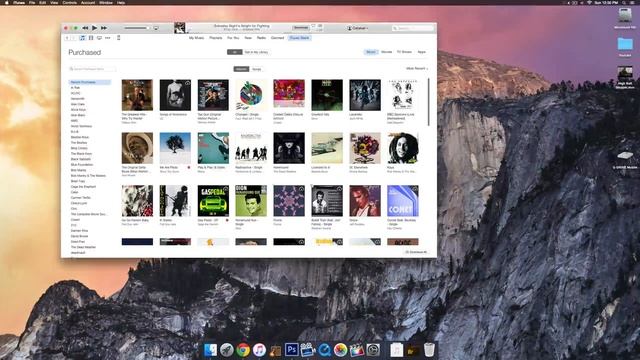Open the Controls menu in menu bar
The image size is (640, 360).
(70, 2)
